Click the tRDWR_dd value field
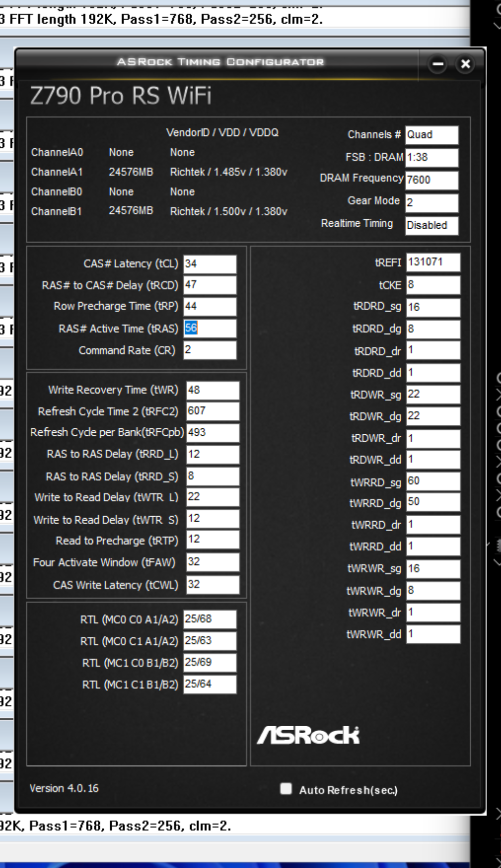Image resolution: width=501 pixels, height=868 pixels. coord(433,459)
